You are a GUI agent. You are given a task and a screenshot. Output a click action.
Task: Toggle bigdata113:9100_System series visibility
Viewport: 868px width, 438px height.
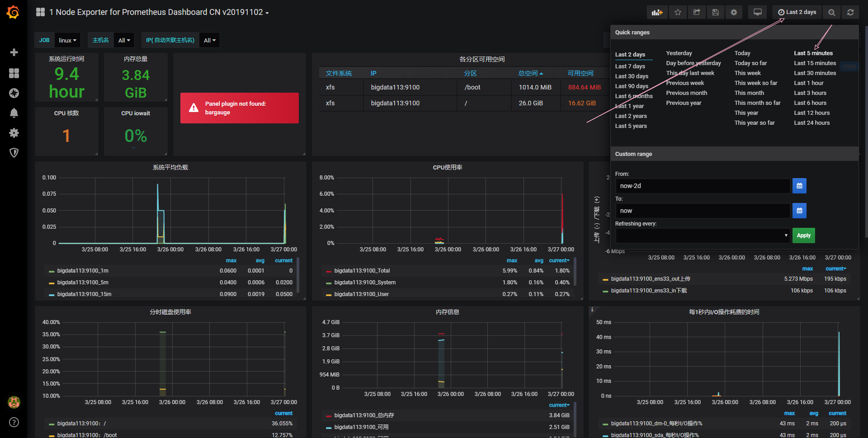coord(365,283)
